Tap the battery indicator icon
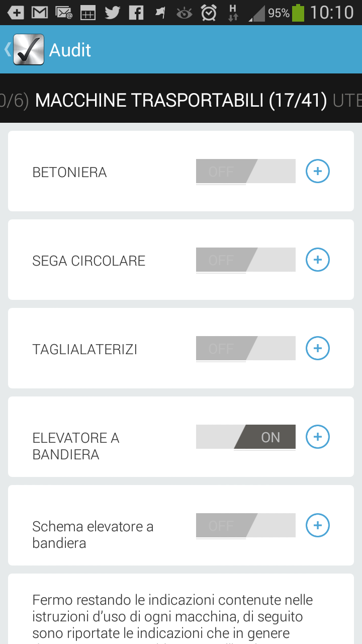The height and width of the screenshot is (644, 362). (x=298, y=13)
